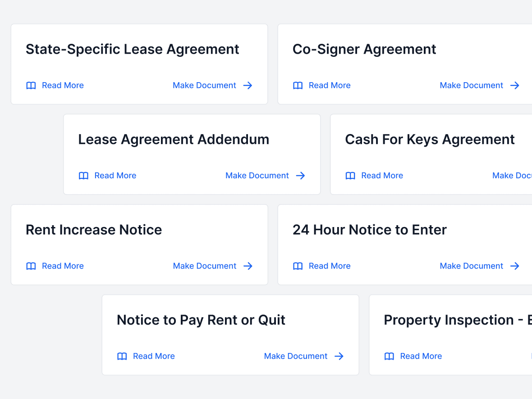The image size is (532, 399).
Task: Read More about 24 Hour Notice to Enter
Action: coord(329,266)
